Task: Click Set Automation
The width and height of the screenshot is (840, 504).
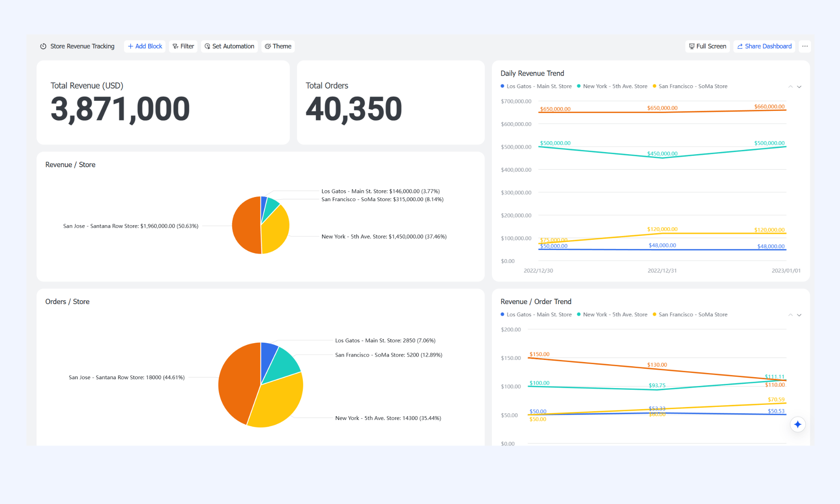Action: click(229, 46)
